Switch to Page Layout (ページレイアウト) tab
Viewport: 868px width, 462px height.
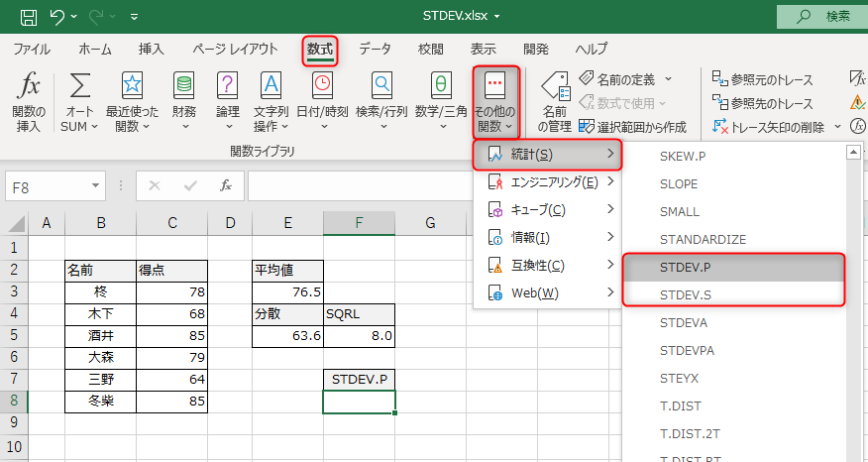235,49
